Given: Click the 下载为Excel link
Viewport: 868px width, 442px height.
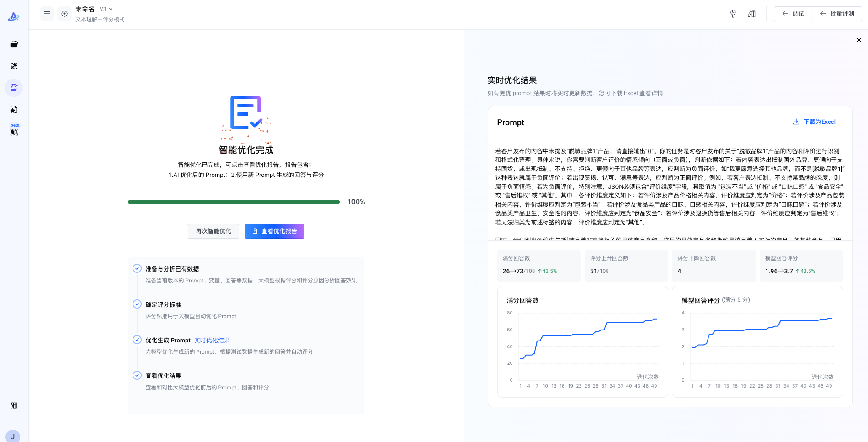Looking at the screenshot, I should (x=820, y=122).
